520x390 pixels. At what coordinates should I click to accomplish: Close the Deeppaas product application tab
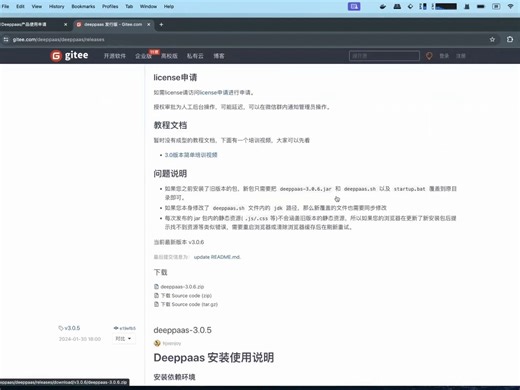(x=65, y=25)
